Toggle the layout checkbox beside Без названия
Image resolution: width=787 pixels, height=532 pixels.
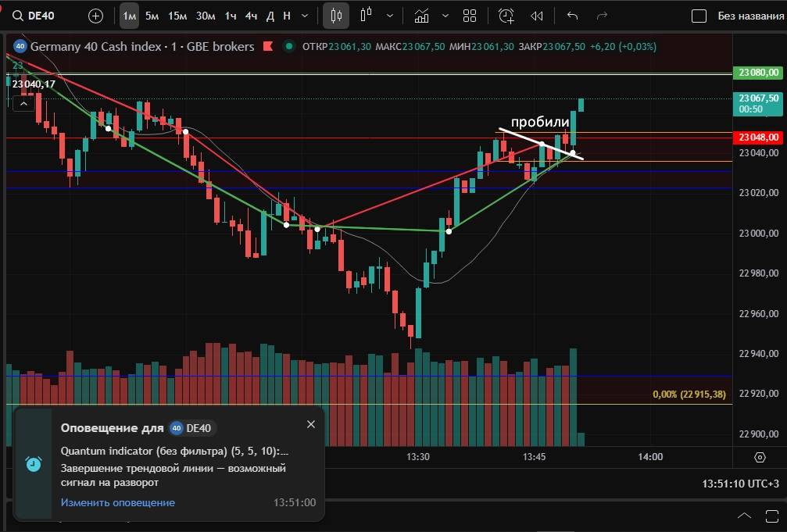point(699,16)
